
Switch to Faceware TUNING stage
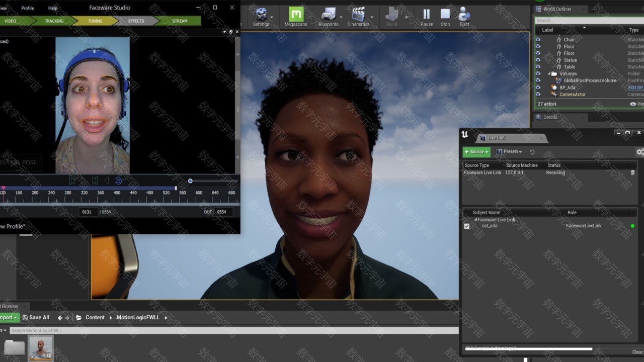tap(95, 21)
